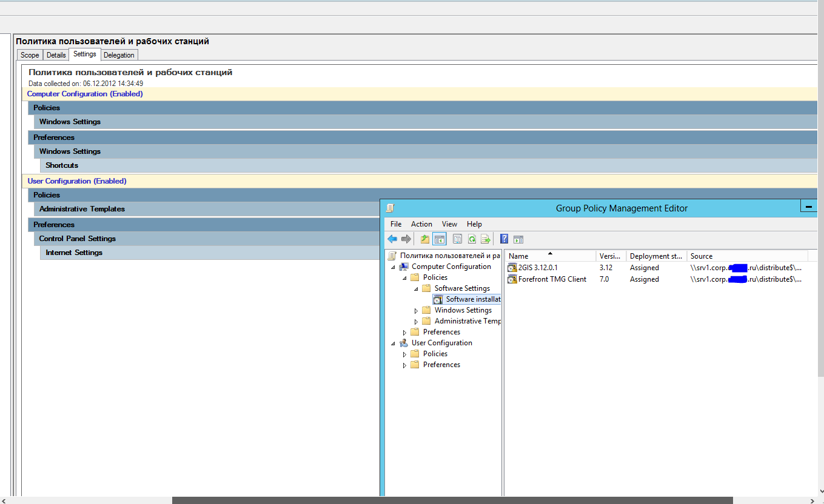Collapse Policies node under Computer Configuration

coord(404,278)
